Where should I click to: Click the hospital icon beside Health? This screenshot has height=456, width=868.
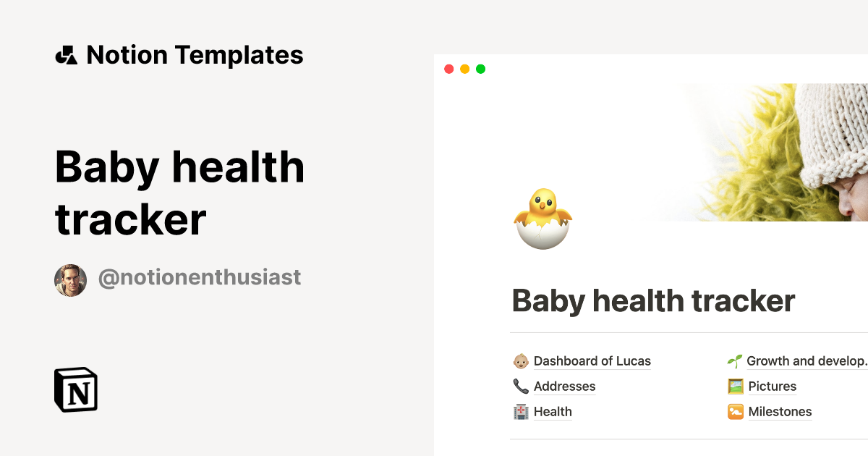(x=520, y=412)
